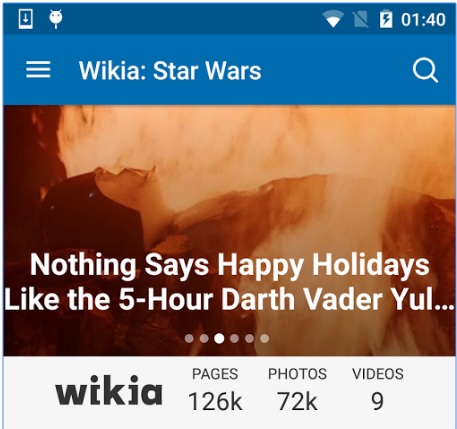
Task: Open the PHOTOS 72k stat
Action: pos(297,389)
